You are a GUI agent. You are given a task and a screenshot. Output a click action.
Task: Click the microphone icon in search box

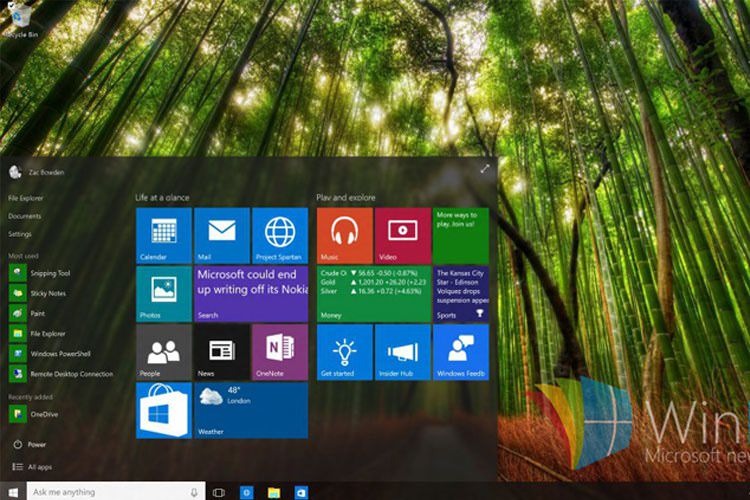coord(194,492)
